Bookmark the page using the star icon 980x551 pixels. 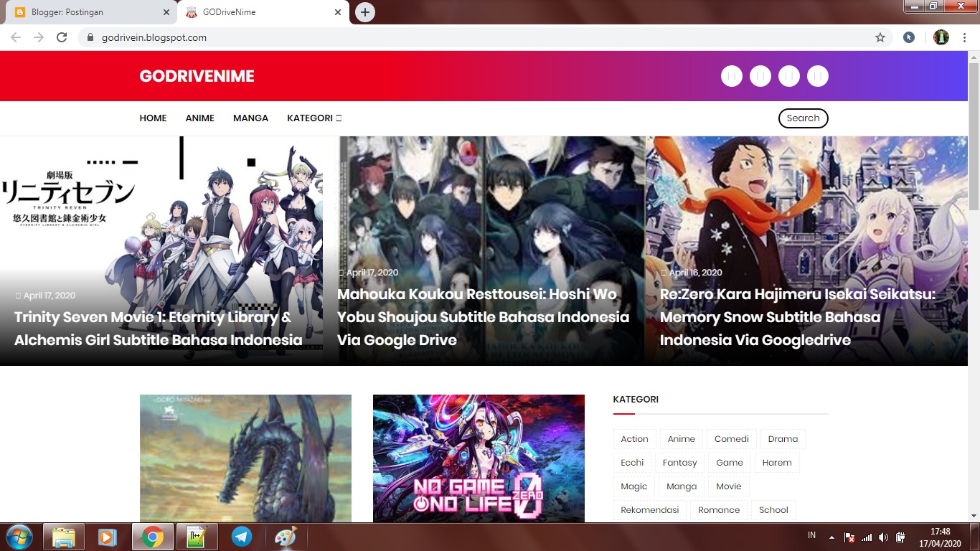click(x=881, y=37)
